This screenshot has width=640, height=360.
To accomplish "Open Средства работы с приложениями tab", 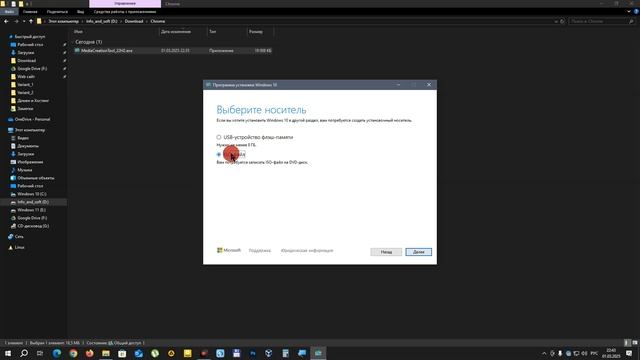I will pyautogui.click(x=125, y=12).
